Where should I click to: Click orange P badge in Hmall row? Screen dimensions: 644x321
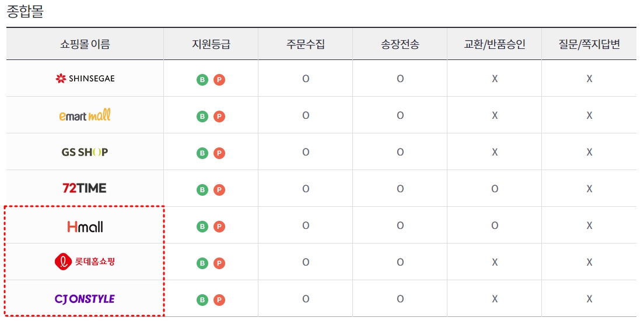click(x=219, y=227)
